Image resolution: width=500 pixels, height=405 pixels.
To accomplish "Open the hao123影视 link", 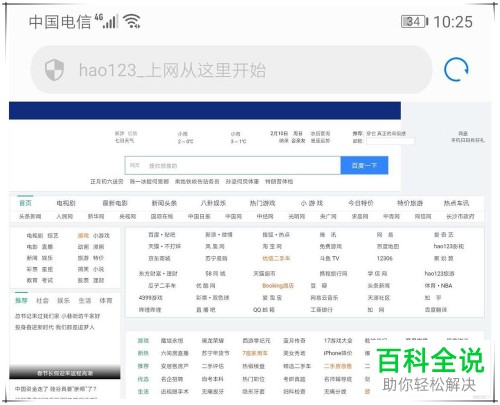I will click(449, 247).
